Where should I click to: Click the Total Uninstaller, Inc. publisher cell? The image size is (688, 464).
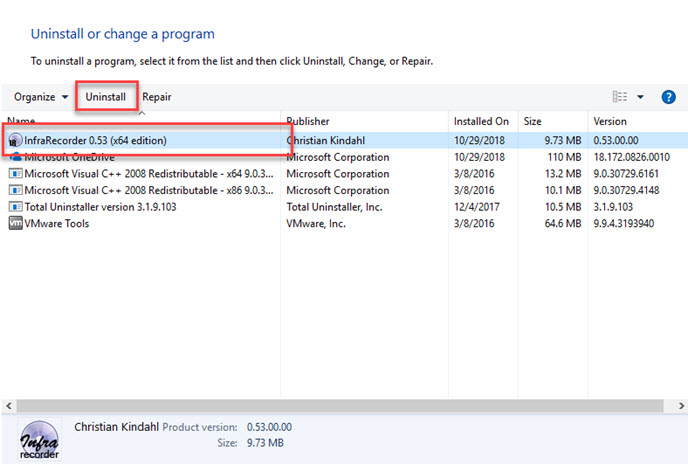tap(334, 207)
